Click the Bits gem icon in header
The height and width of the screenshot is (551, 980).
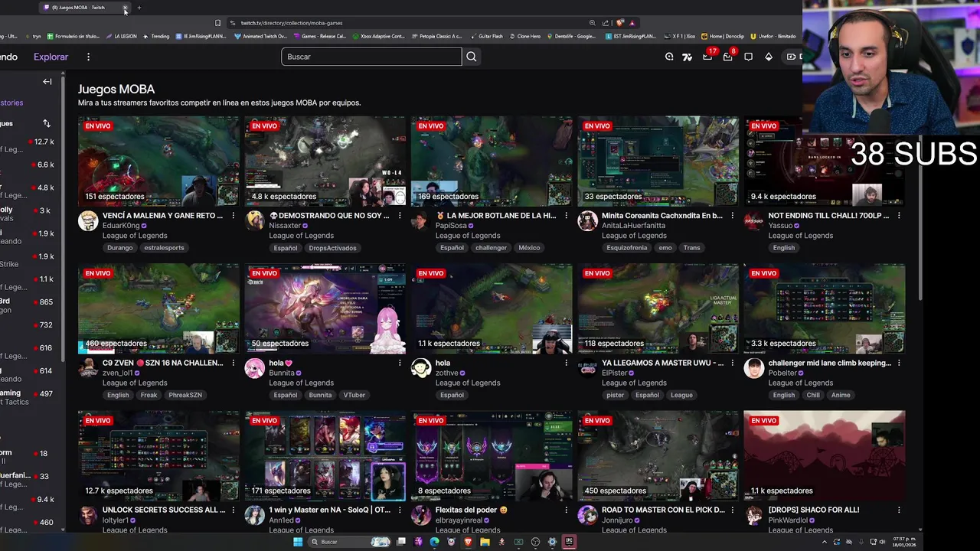click(x=769, y=57)
